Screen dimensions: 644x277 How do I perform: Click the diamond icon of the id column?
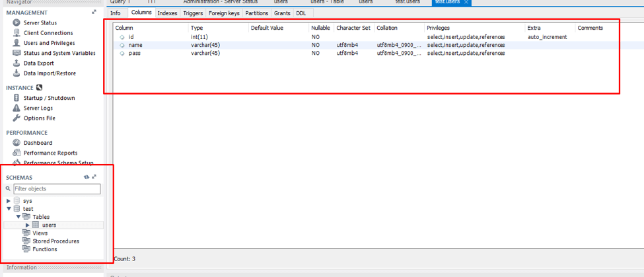[x=122, y=37]
